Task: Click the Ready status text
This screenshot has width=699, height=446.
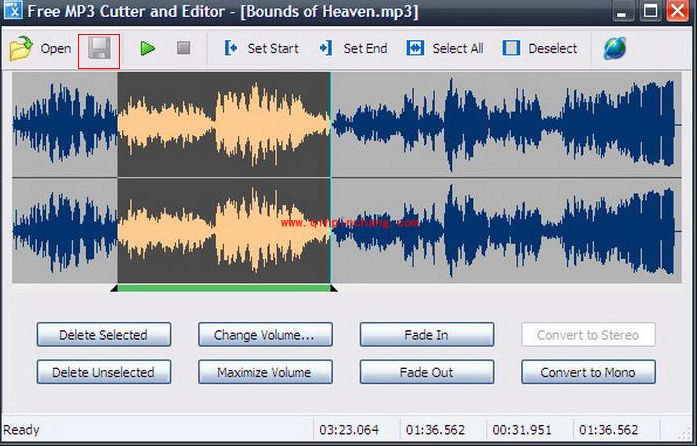Action: (21, 430)
